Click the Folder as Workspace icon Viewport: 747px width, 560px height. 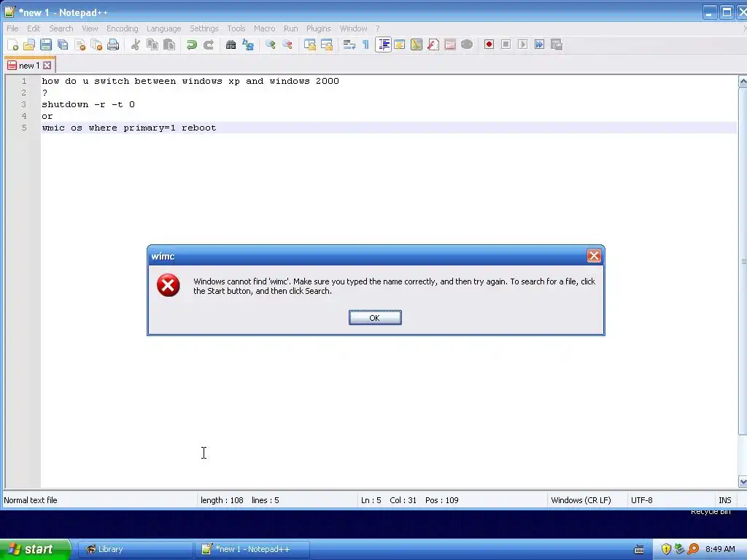pyautogui.click(x=449, y=44)
